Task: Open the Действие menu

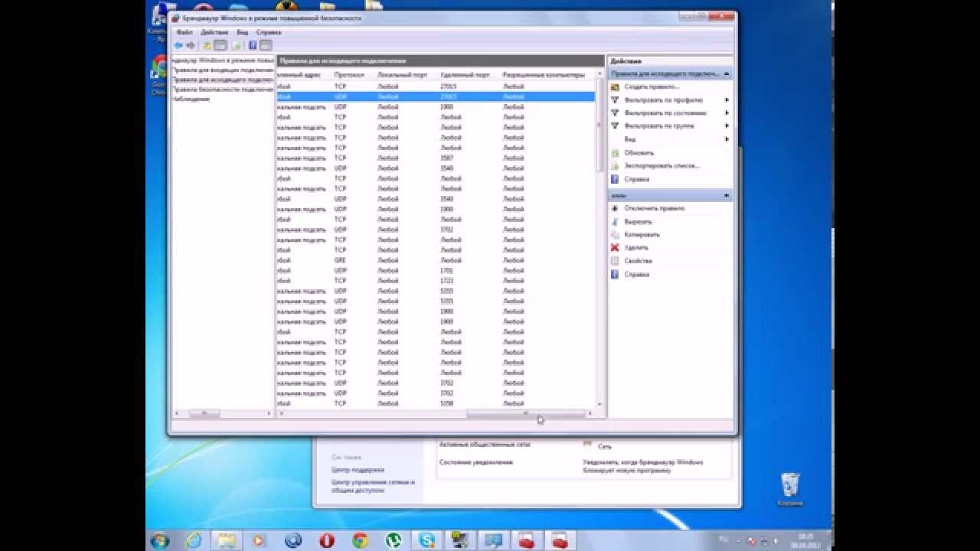Action: 214,33
